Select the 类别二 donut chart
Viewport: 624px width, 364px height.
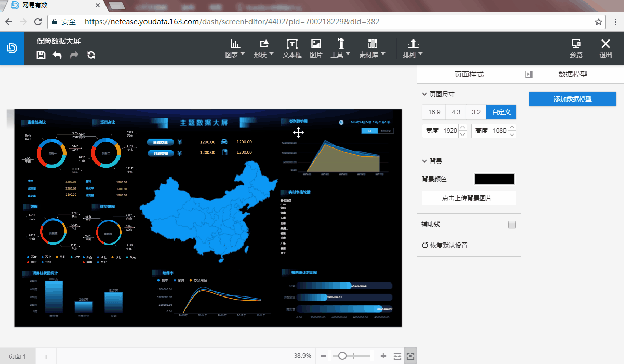coord(105,153)
